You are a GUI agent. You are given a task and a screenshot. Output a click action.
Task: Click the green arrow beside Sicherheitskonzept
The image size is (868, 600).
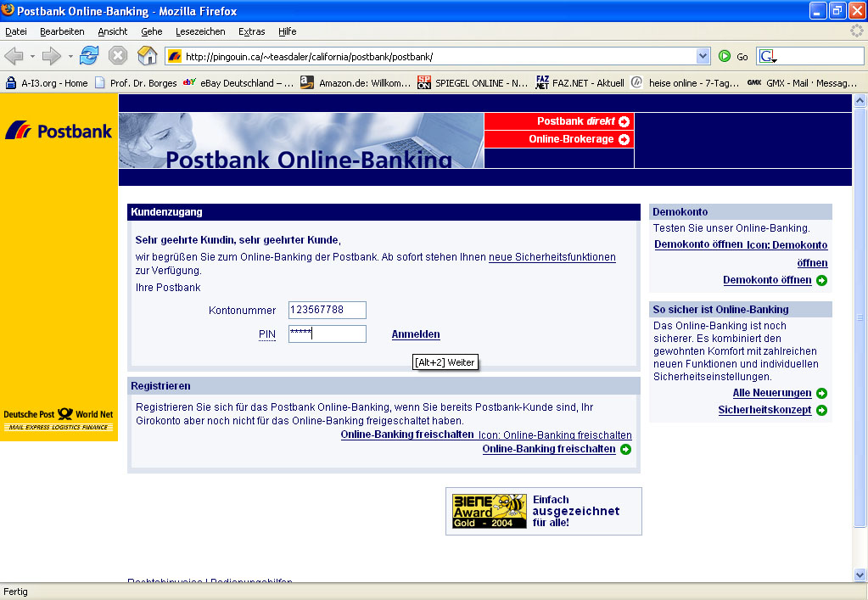tap(821, 410)
